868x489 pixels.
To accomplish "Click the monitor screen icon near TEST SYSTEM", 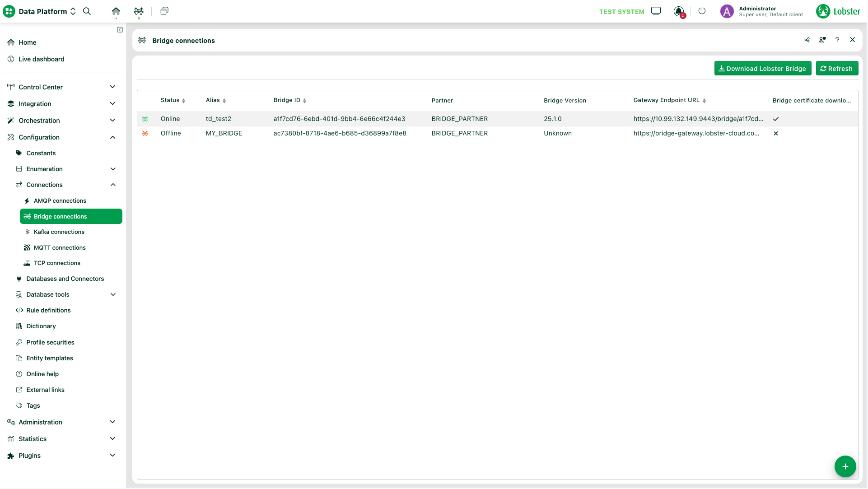I will tap(656, 11).
